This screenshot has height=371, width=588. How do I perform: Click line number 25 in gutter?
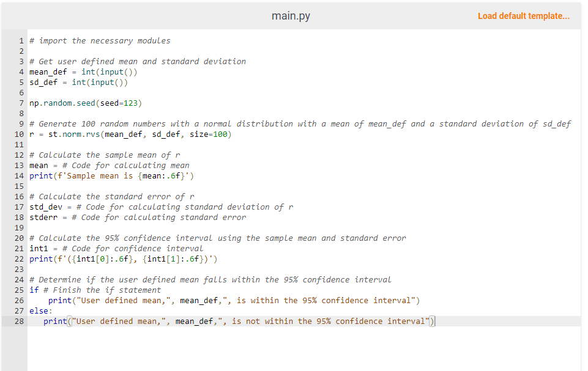click(19, 290)
